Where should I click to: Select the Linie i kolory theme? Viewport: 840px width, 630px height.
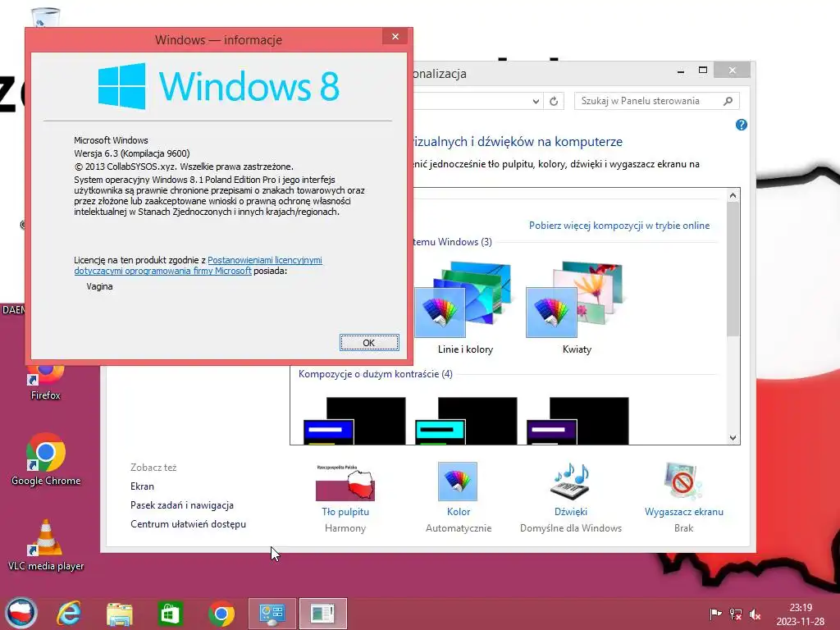coord(465,308)
